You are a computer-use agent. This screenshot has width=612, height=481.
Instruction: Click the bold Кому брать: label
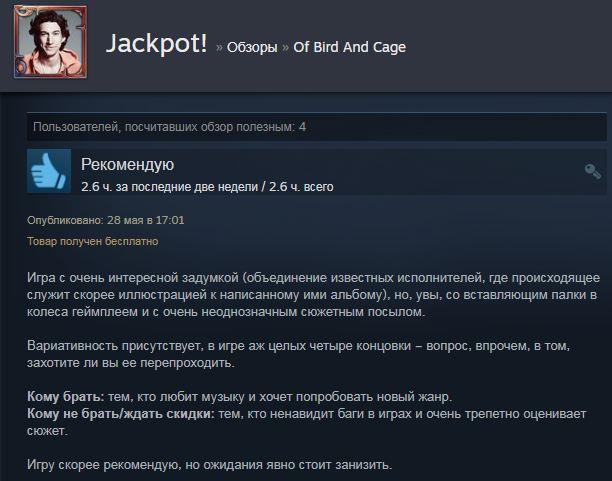(x=66, y=397)
